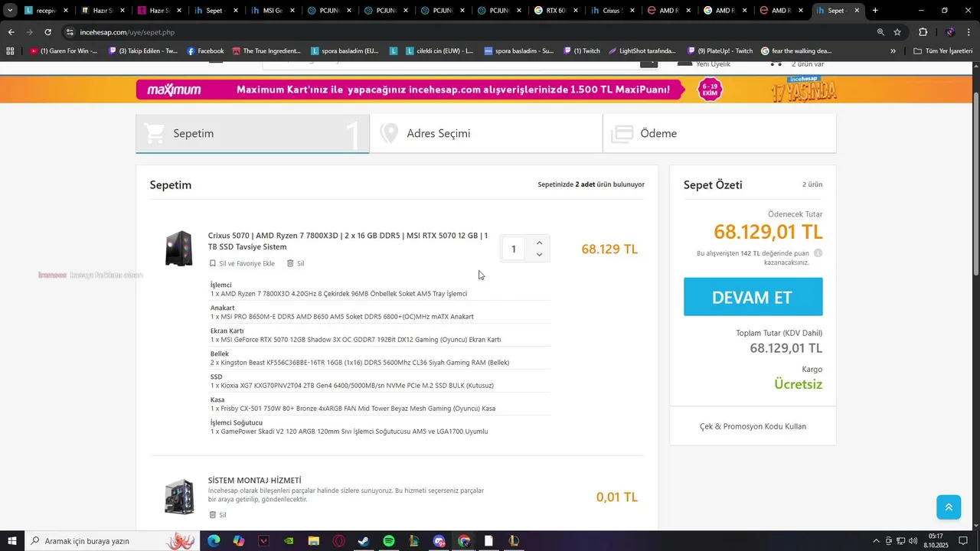Click the Kioxia XG7 SSD spec line

(x=352, y=386)
